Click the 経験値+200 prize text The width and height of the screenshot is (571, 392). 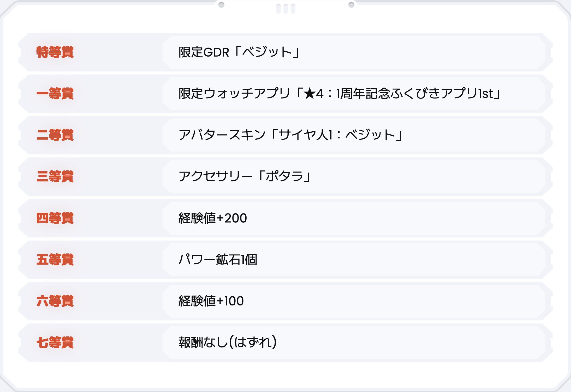[213, 218]
